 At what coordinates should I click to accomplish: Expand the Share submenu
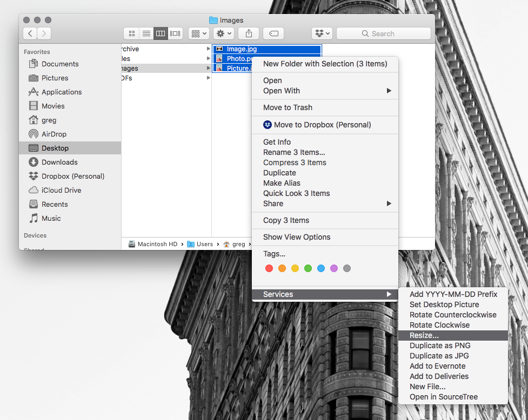(325, 204)
